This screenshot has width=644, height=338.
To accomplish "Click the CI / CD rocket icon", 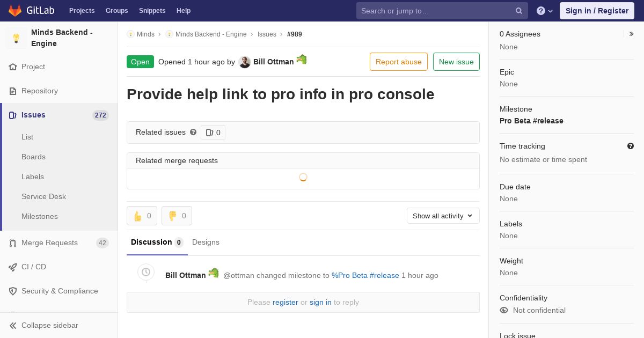I will click(x=13, y=267).
